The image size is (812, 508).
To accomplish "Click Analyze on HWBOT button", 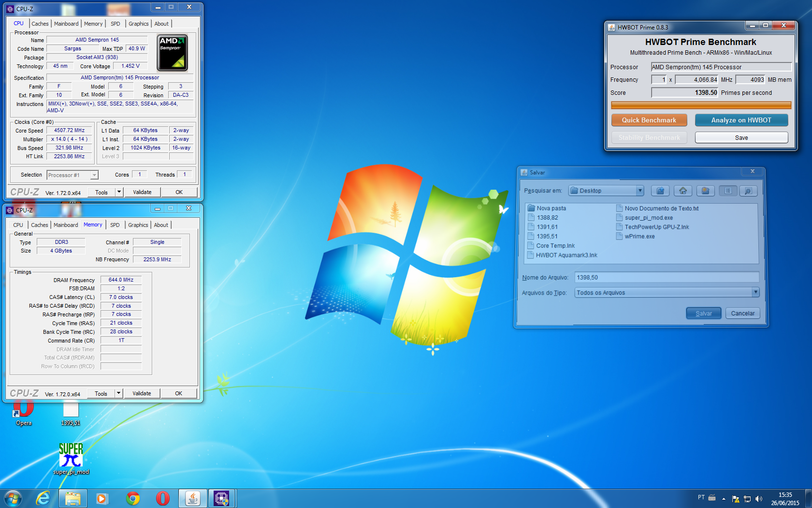I will (741, 120).
